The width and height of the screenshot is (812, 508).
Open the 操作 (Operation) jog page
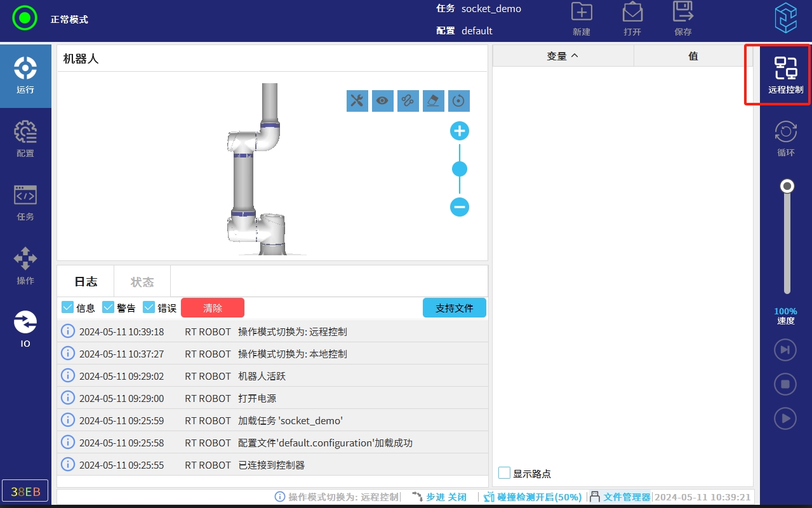click(x=25, y=266)
